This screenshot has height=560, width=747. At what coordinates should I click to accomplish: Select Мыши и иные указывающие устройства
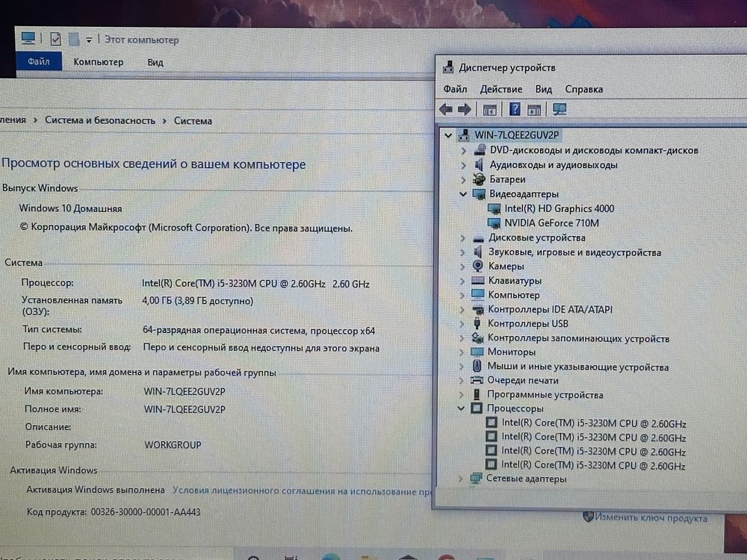pyautogui.click(x=577, y=367)
